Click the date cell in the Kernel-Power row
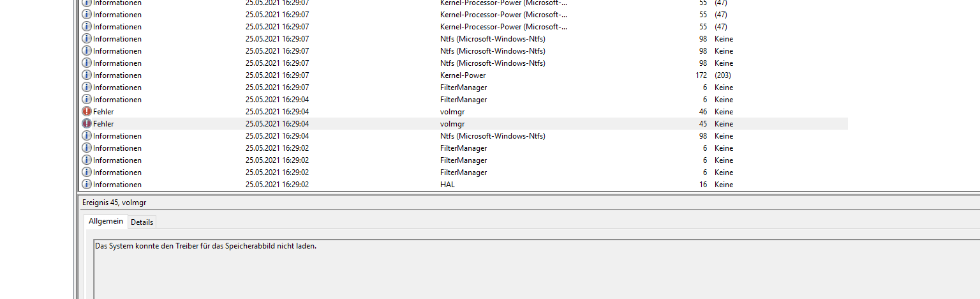The height and width of the screenshot is (299, 980). 277,75
